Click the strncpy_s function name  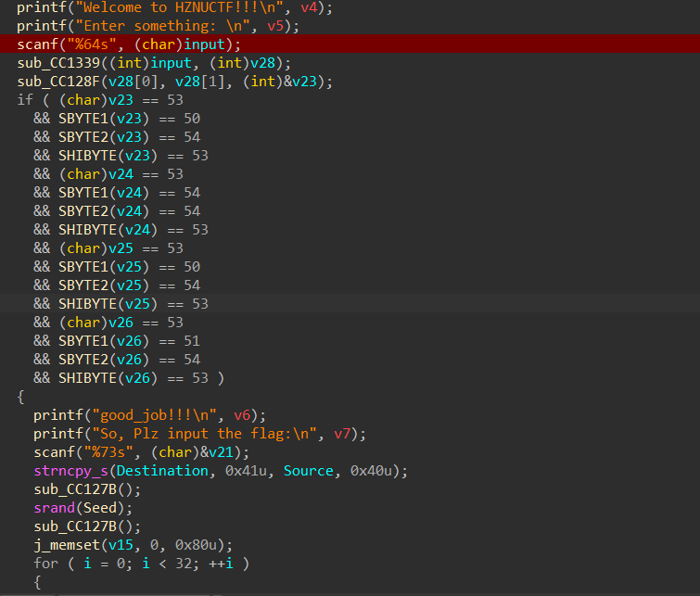pyautogui.click(x=71, y=471)
